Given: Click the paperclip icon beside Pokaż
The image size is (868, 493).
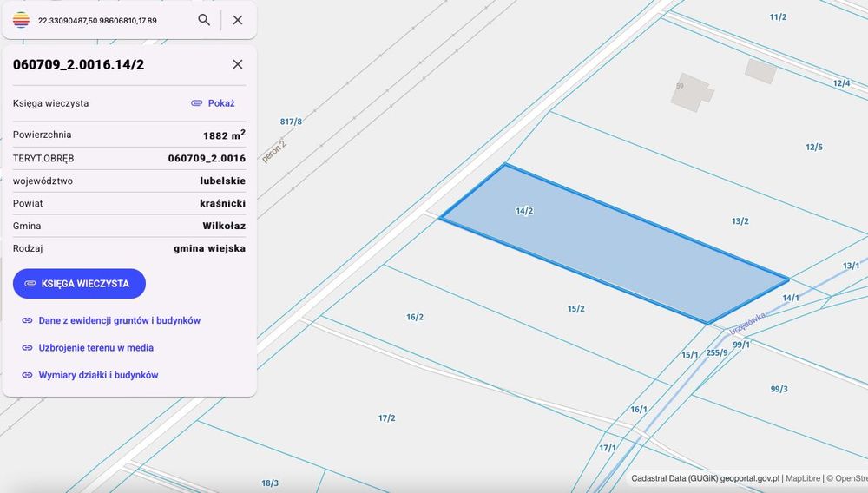Looking at the screenshot, I should (196, 103).
